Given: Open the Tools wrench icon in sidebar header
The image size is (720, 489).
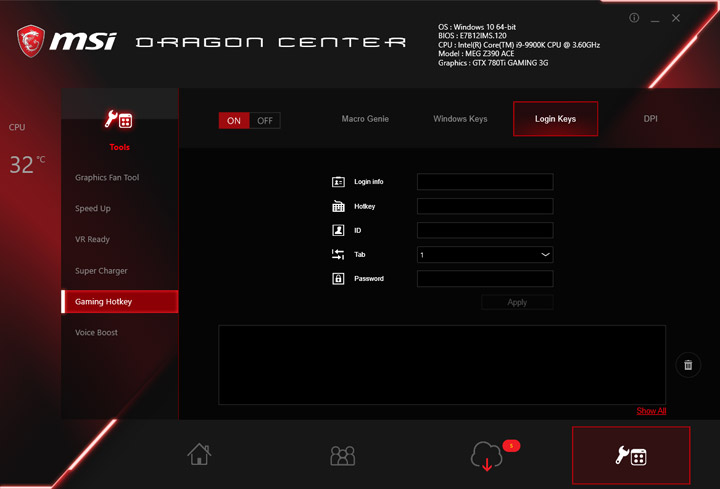Looking at the screenshot, I should coord(118,120).
